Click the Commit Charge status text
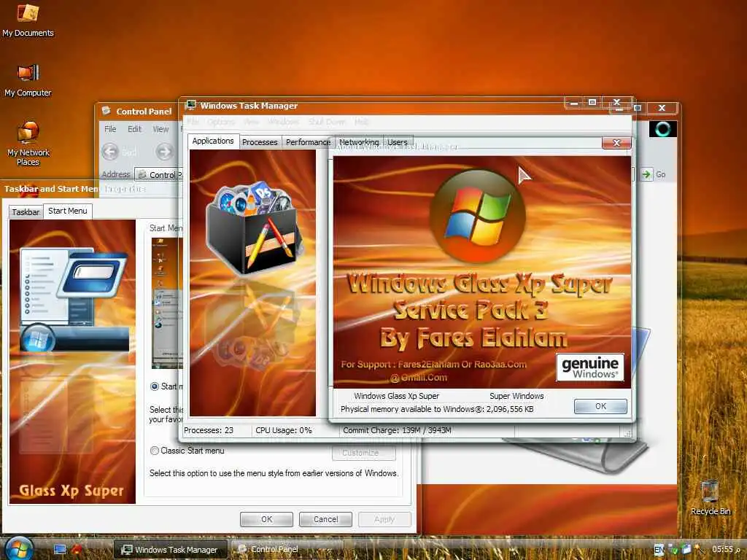The image size is (747, 560). pos(397,430)
